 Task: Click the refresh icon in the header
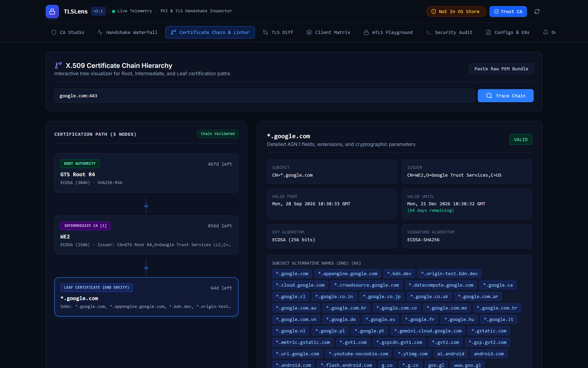537,11
